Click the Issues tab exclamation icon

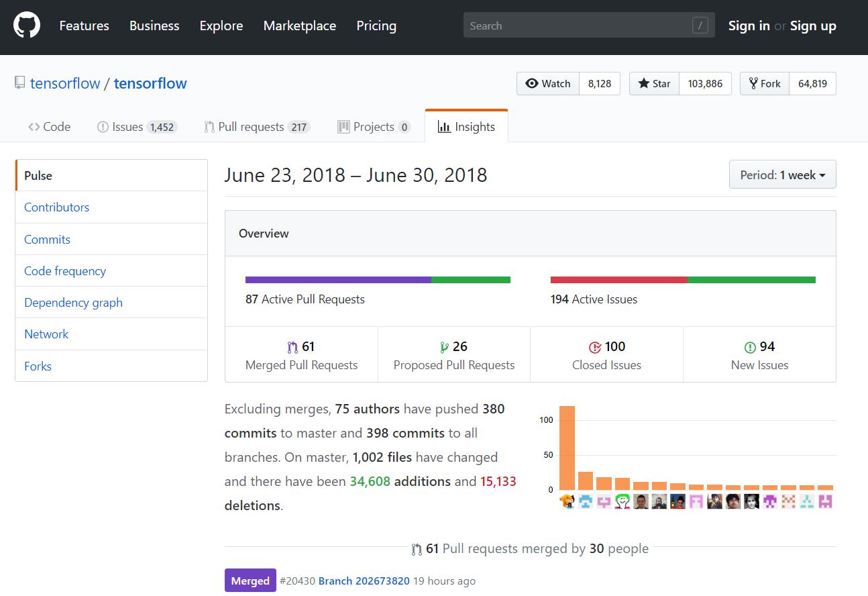click(103, 127)
